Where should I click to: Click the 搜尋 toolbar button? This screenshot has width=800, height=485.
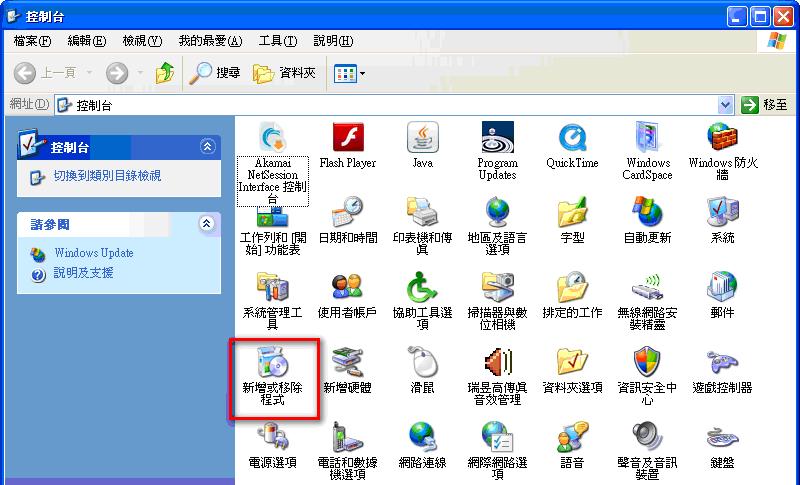coord(214,73)
